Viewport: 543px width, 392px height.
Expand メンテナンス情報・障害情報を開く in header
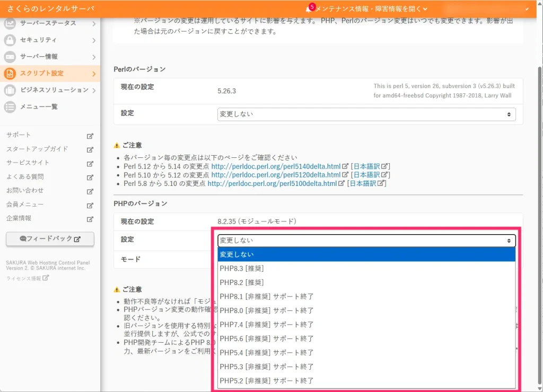click(371, 9)
